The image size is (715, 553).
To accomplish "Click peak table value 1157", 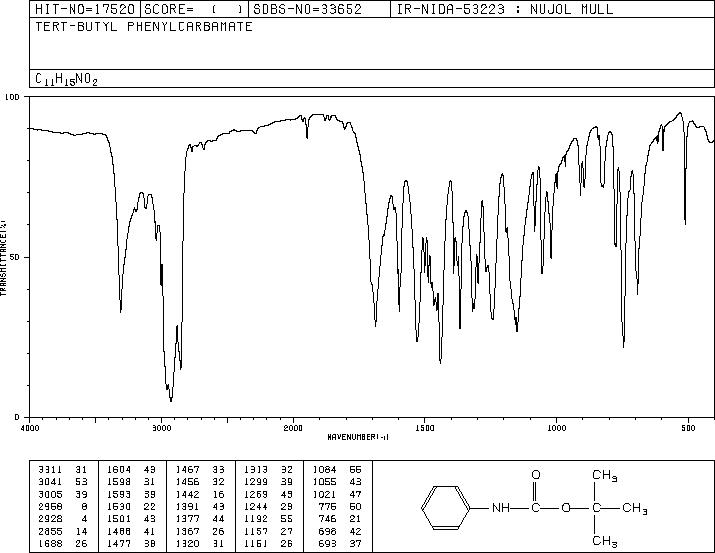I will 256,531.
